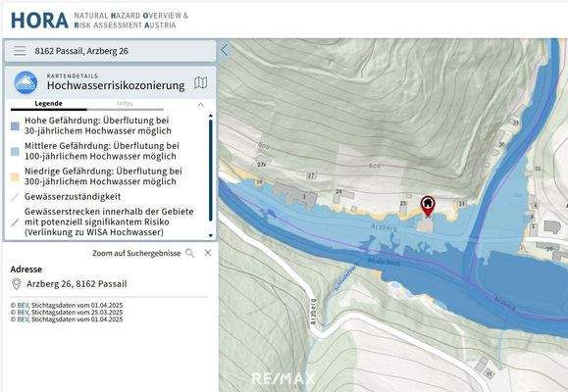Click the Adresse heading
The height and width of the screenshot is (392, 568).
(26, 269)
